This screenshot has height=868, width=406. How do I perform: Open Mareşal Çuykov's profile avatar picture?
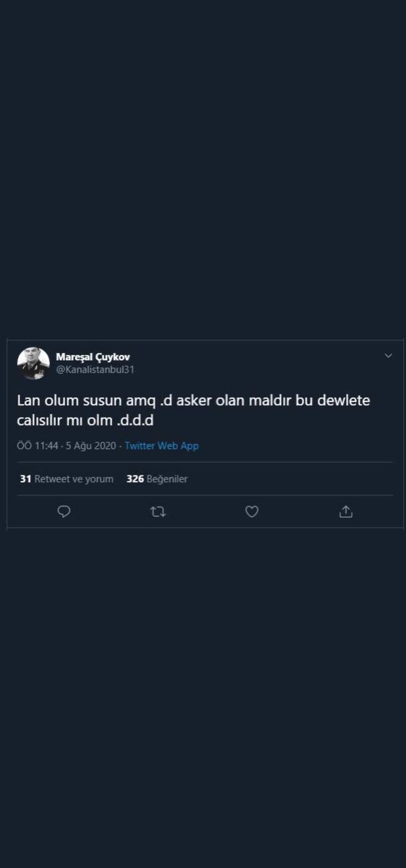(x=33, y=363)
